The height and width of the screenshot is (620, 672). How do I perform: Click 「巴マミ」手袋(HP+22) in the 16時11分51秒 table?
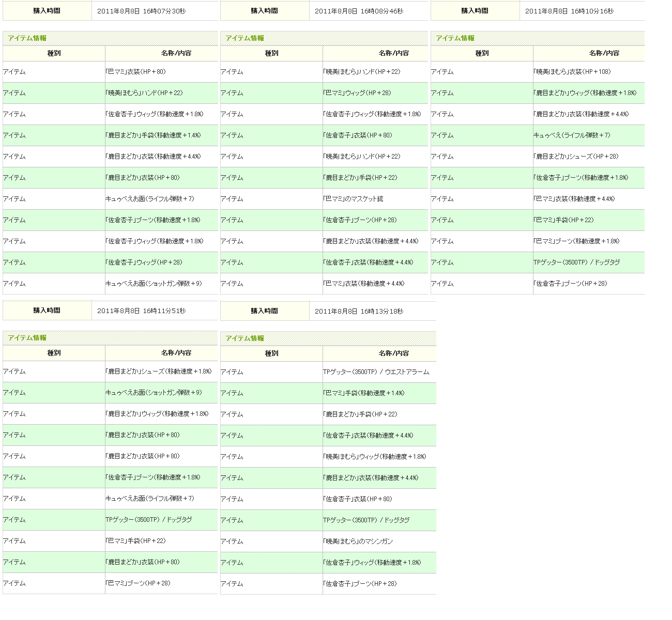point(135,541)
